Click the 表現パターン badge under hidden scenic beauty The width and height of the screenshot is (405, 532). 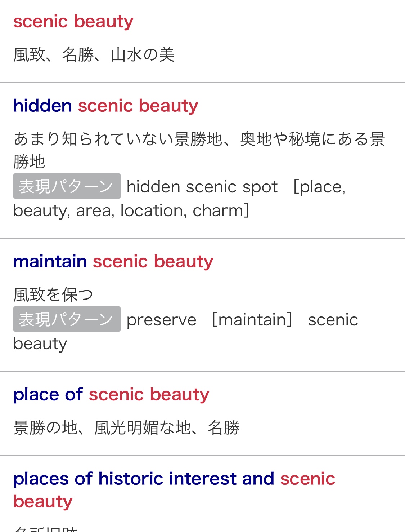click(x=67, y=186)
